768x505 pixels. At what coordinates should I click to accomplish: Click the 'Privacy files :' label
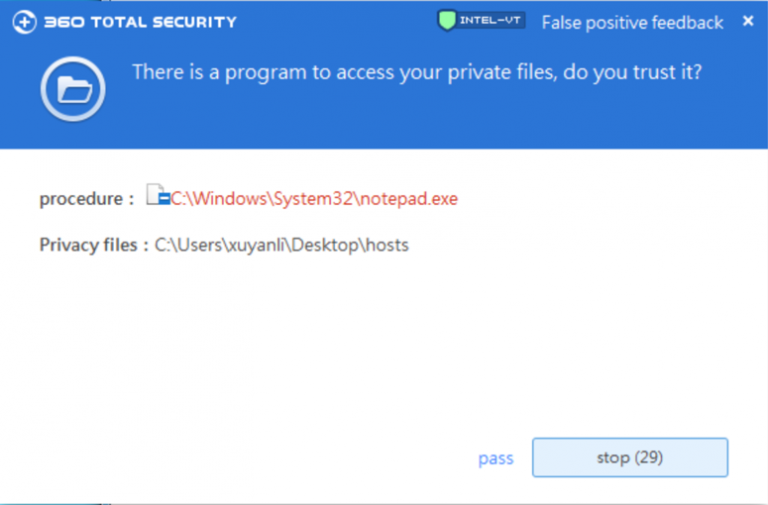[94, 245]
